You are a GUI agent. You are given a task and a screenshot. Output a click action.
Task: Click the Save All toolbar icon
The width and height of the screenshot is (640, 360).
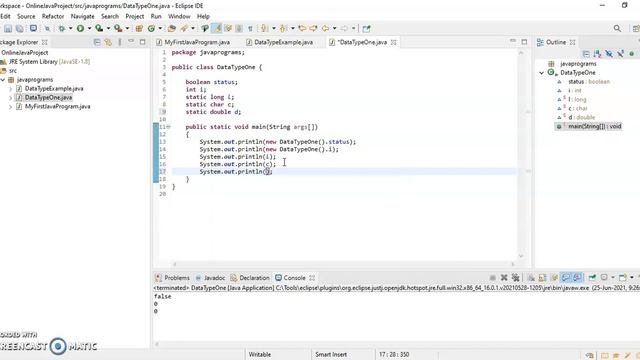(x=19, y=29)
